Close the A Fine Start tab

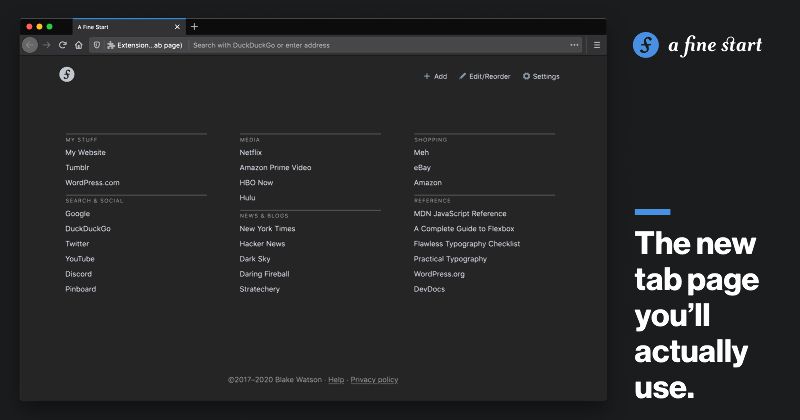[179, 27]
